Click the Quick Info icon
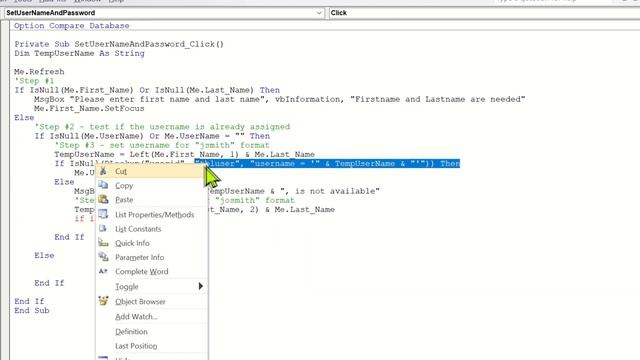 pyautogui.click(x=103, y=243)
